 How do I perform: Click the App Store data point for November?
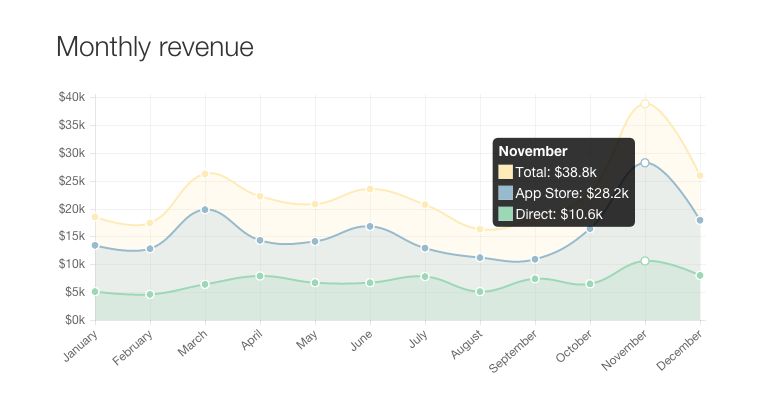[x=645, y=163]
